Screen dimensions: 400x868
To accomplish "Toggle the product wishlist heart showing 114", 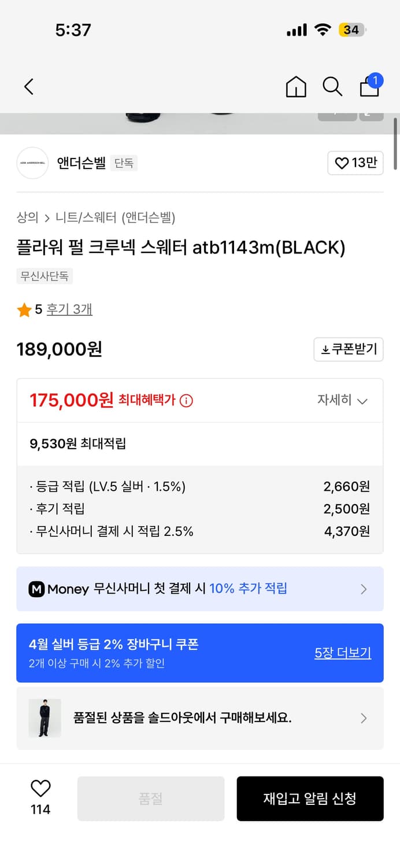I will [x=39, y=789].
